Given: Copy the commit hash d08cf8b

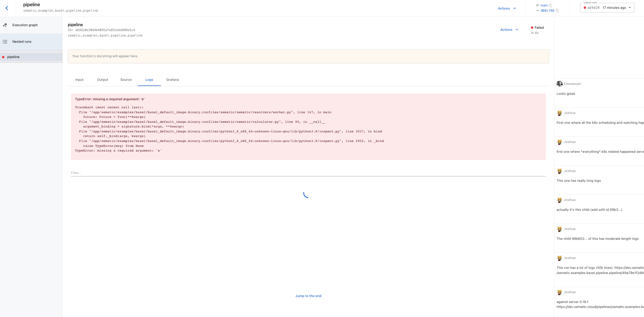Looking at the screenshot, I should pyautogui.click(x=557, y=11).
